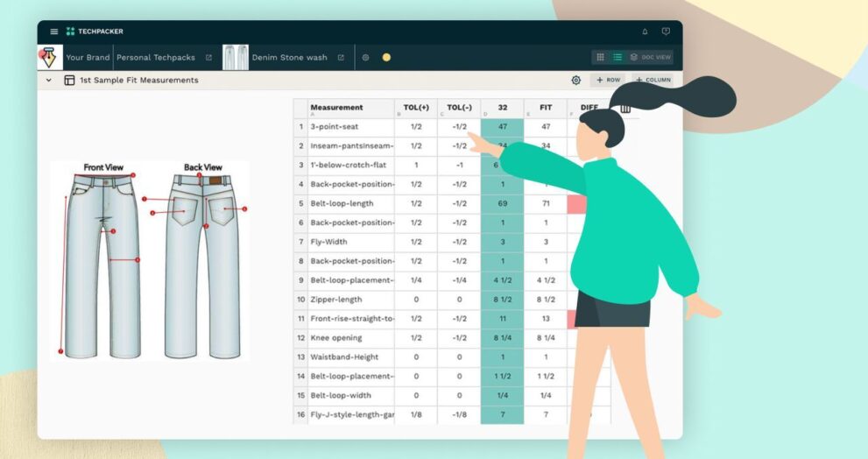Click the brand logo pencil icon
This screenshot has width=868, height=459.
click(47, 58)
